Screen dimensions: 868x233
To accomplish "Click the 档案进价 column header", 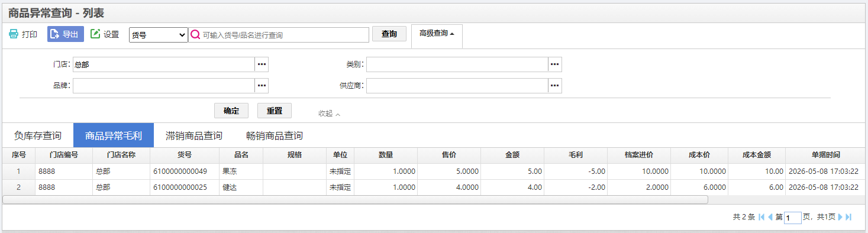I will pos(639,155).
